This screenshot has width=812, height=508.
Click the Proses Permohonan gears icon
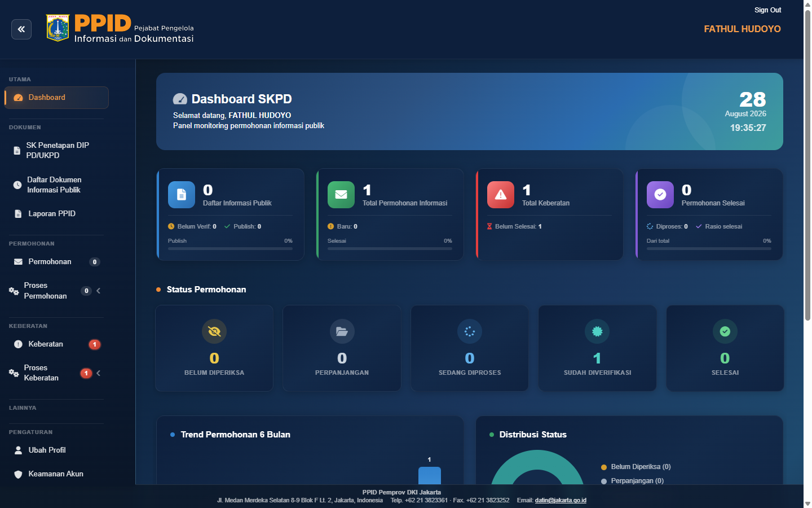click(x=14, y=291)
